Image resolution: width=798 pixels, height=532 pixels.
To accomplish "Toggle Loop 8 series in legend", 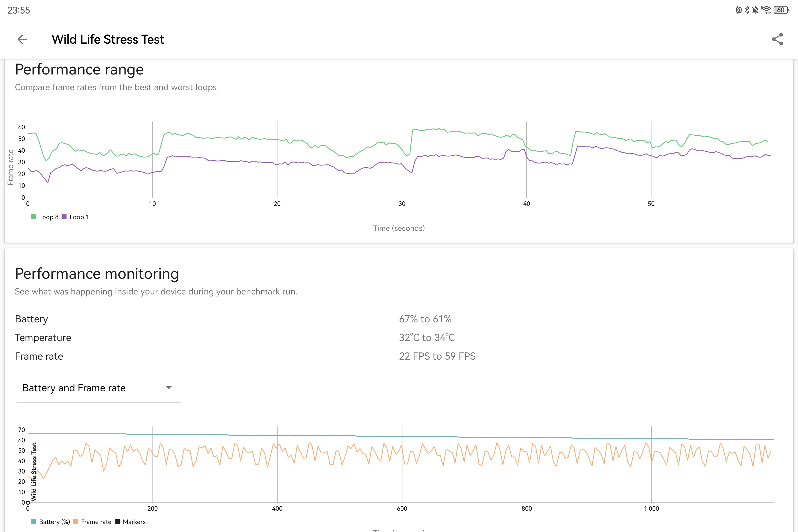I will [45, 217].
